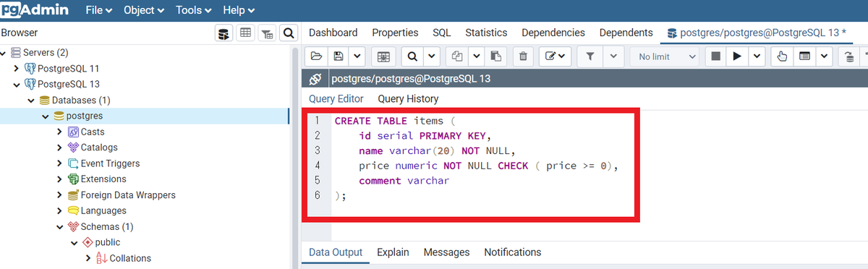Screen dimensions: 868x269
Task: Open the Copy options dropdown arrow
Action: [x=476, y=56]
